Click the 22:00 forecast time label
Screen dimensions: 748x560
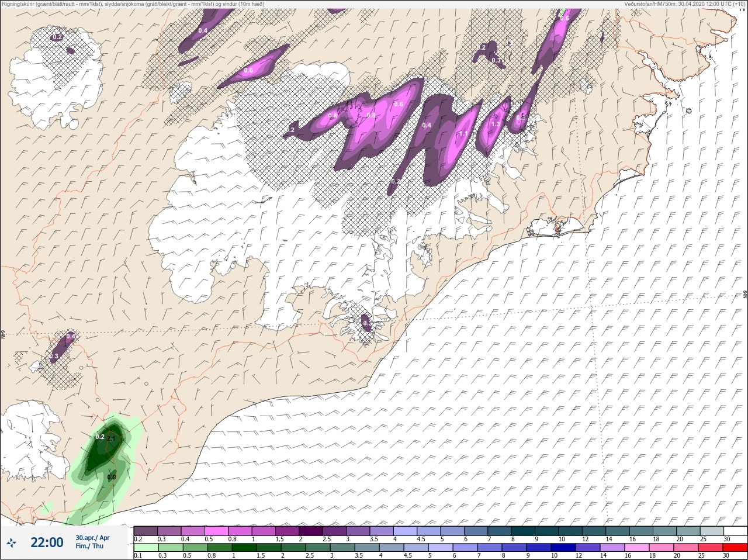coord(47,542)
